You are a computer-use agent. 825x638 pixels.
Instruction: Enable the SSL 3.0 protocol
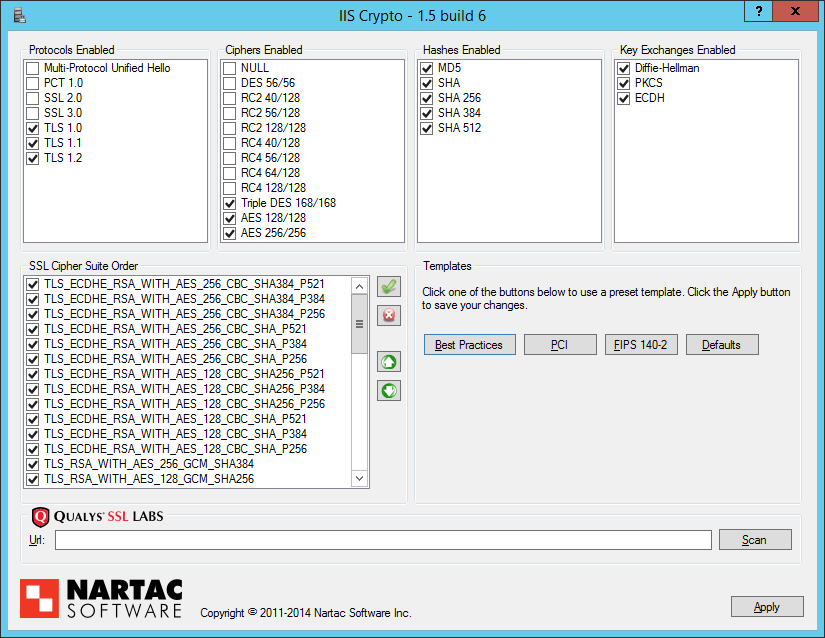pos(33,112)
